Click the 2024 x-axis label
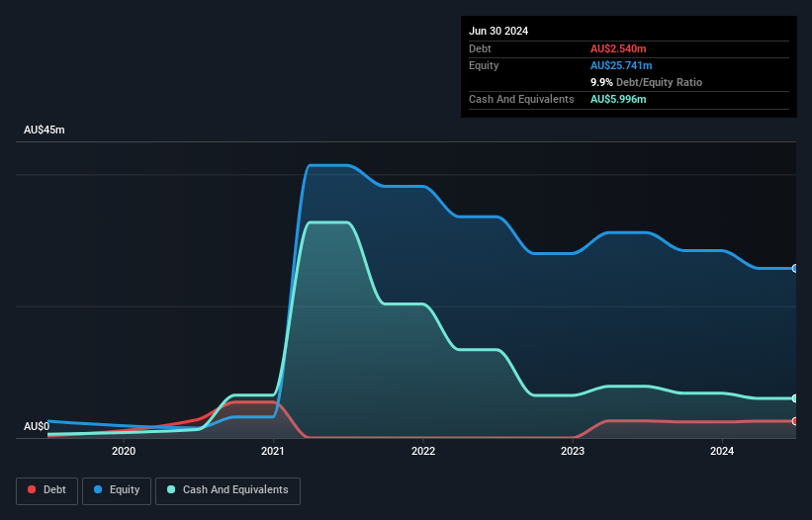Image resolution: width=812 pixels, height=520 pixels. (x=722, y=451)
